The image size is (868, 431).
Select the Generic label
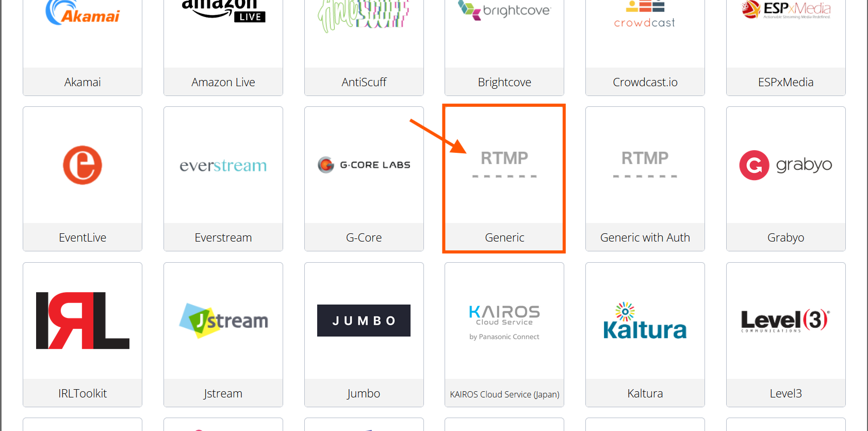tap(504, 237)
